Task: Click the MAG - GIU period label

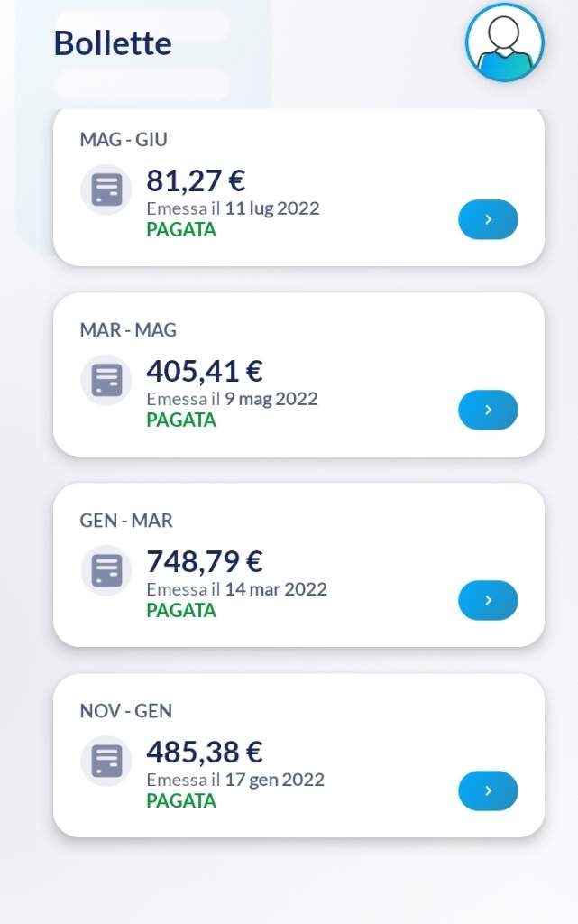Action: coord(124,140)
